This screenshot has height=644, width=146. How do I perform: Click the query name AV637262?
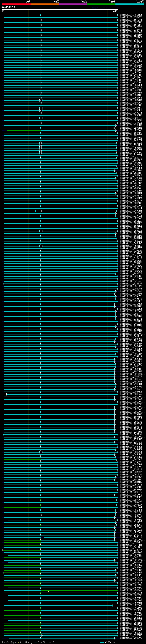tap(8, 8)
